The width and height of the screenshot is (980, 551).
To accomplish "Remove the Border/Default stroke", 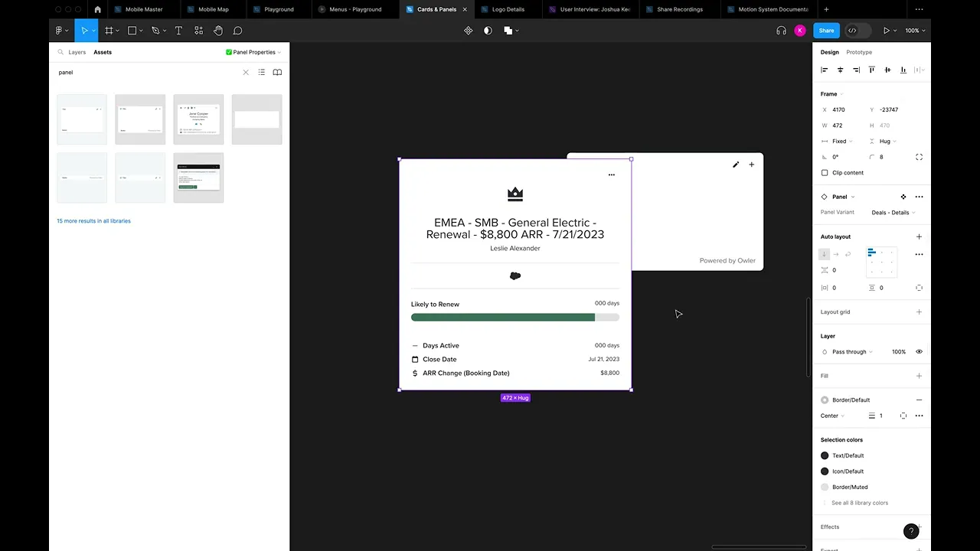I will (919, 400).
